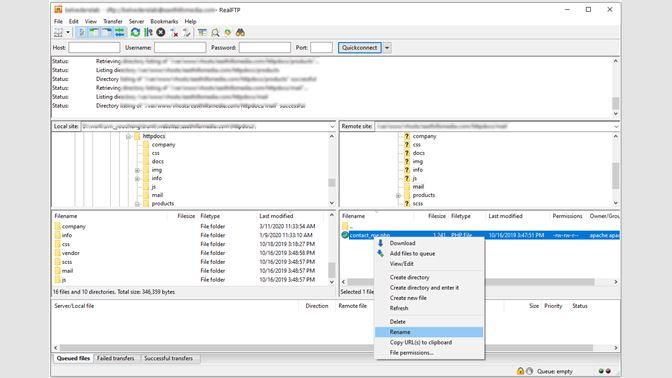The width and height of the screenshot is (672, 378).
Task: Cancel current operation with the X icon
Action: [x=161, y=33]
